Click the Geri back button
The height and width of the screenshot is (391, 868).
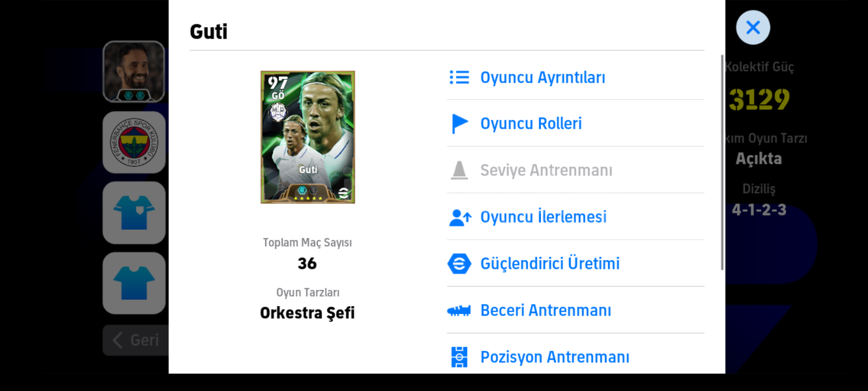point(136,340)
